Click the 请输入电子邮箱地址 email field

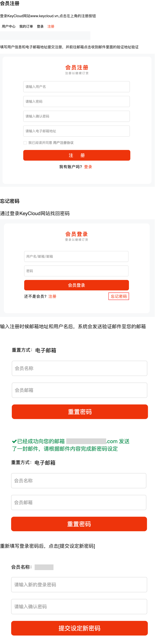click(x=76, y=131)
